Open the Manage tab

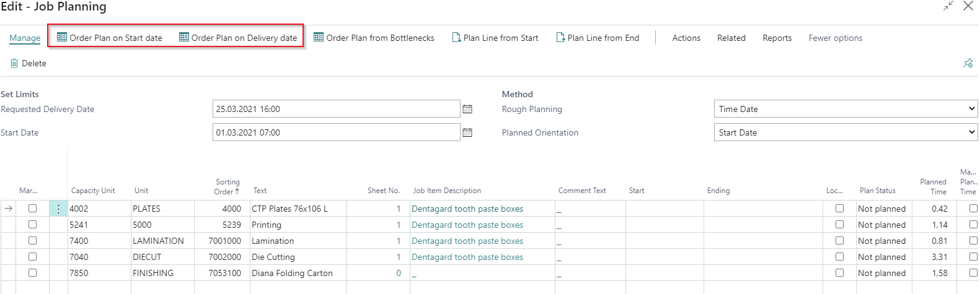25,38
